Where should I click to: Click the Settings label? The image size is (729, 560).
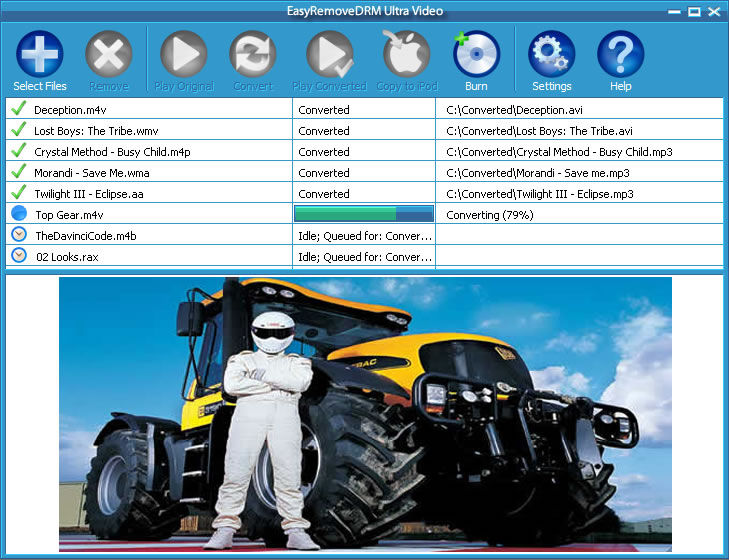(552, 87)
